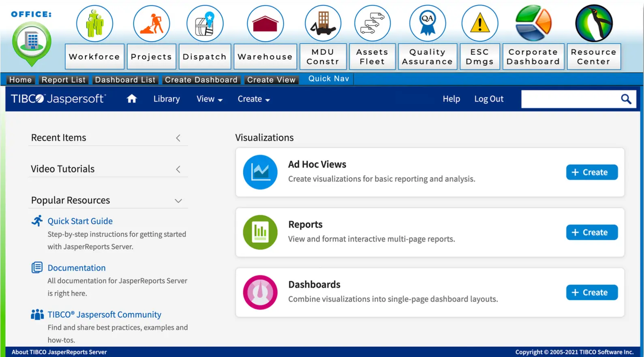Viewport: 644px width, 357px height.
Task: Open the Projects worker icon
Action: coord(151,24)
